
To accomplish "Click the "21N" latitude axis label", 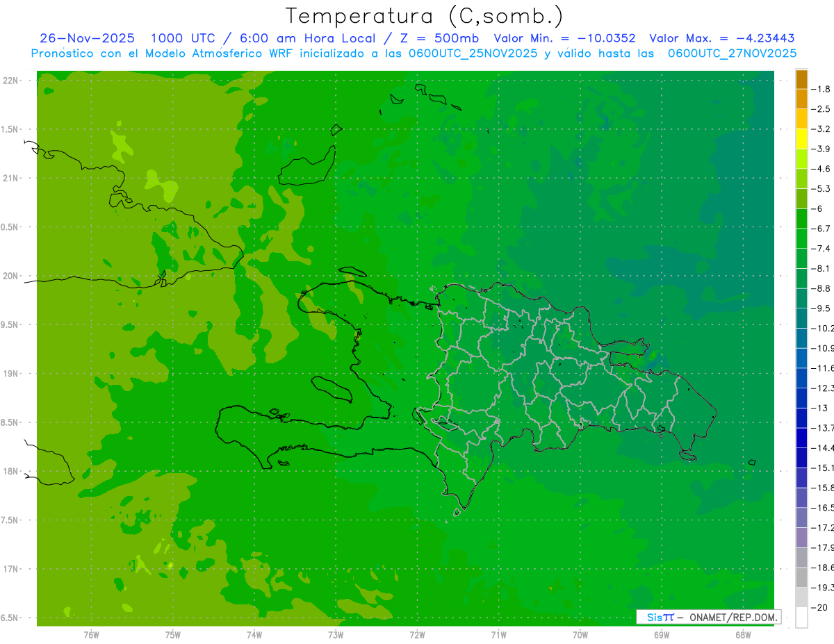I will click(x=12, y=178).
